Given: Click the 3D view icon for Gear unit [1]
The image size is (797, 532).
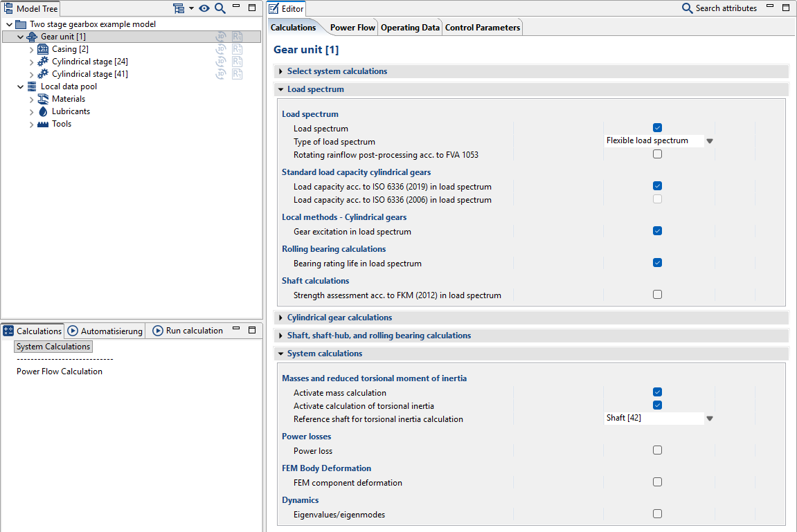Looking at the screenshot, I should click(221, 37).
